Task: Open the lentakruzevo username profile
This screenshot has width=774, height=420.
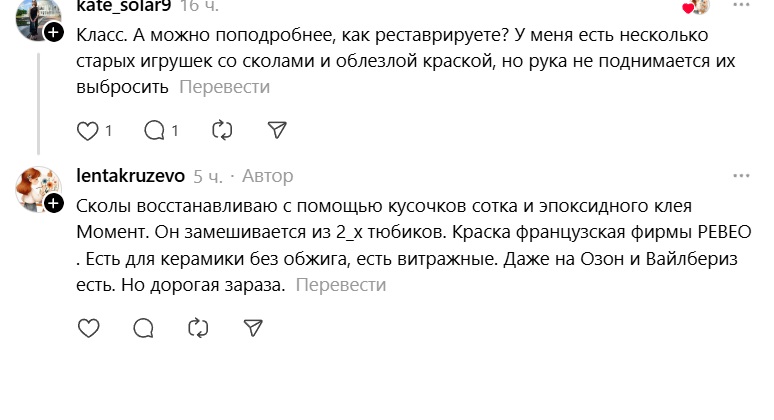Action: tap(130, 176)
